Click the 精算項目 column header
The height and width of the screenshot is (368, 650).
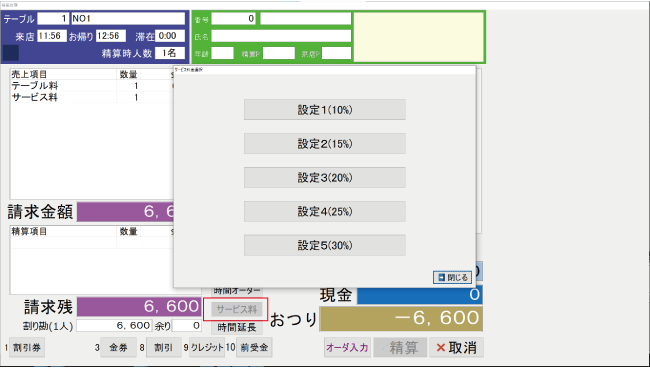63,232
